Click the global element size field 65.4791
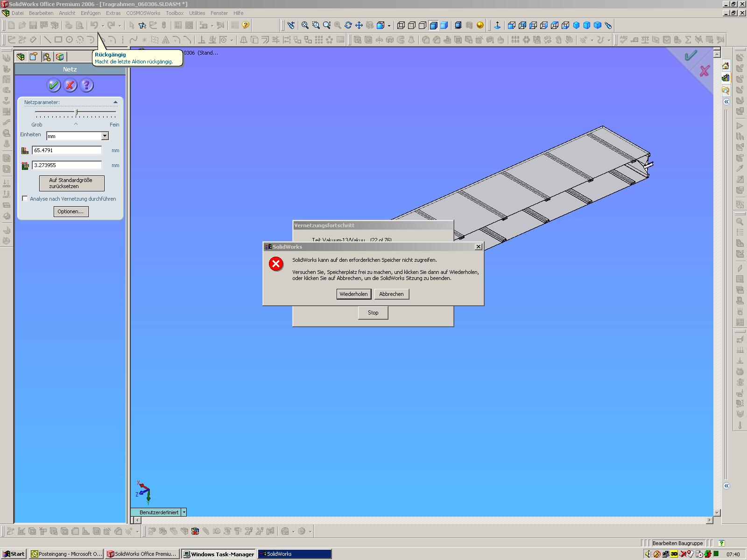Image resolution: width=747 pixels, height=560 pixels. (67, 150)
